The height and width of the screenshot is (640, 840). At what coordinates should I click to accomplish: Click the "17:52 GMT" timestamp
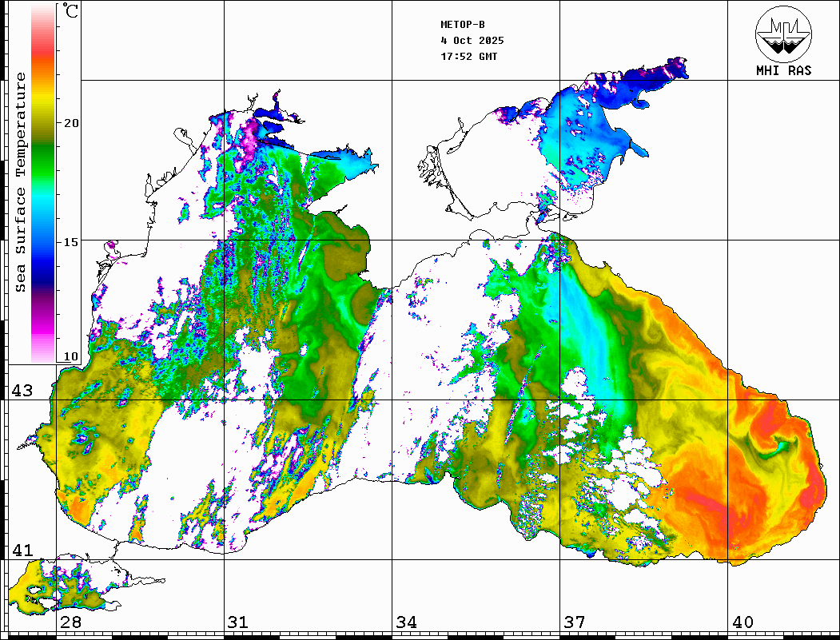click(x=469, y=57)
